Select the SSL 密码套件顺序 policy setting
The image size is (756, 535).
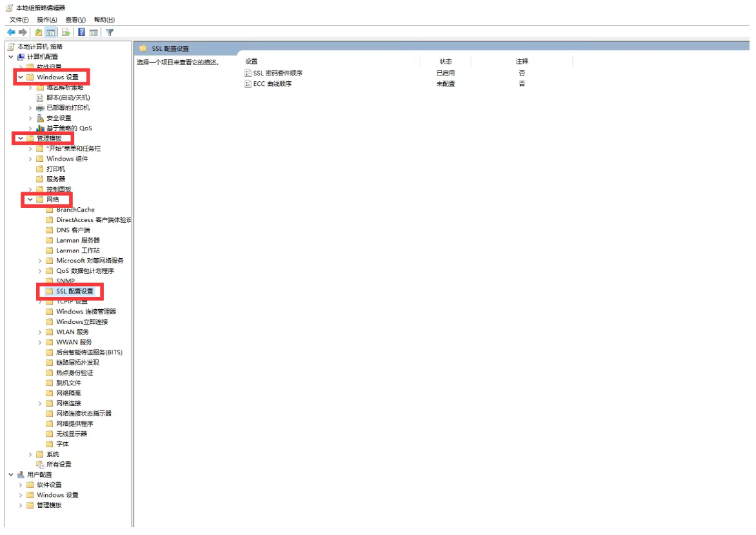[277, 74]
